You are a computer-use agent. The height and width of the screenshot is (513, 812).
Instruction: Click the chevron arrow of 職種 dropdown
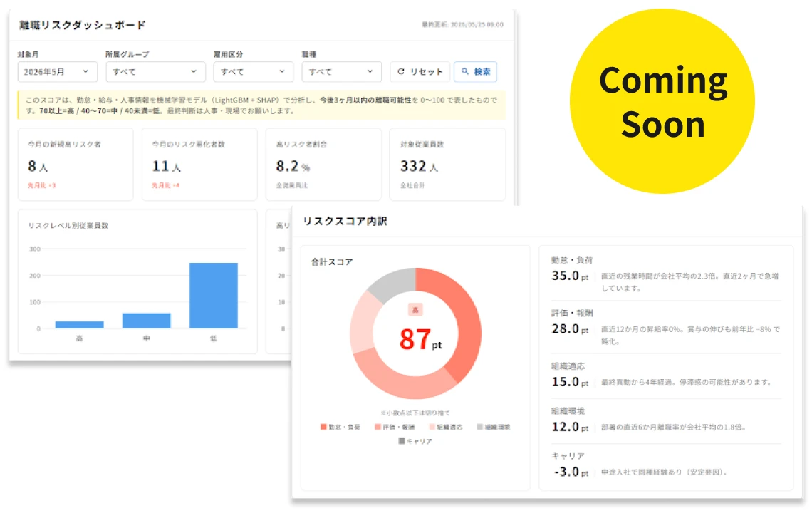[370, 71]
